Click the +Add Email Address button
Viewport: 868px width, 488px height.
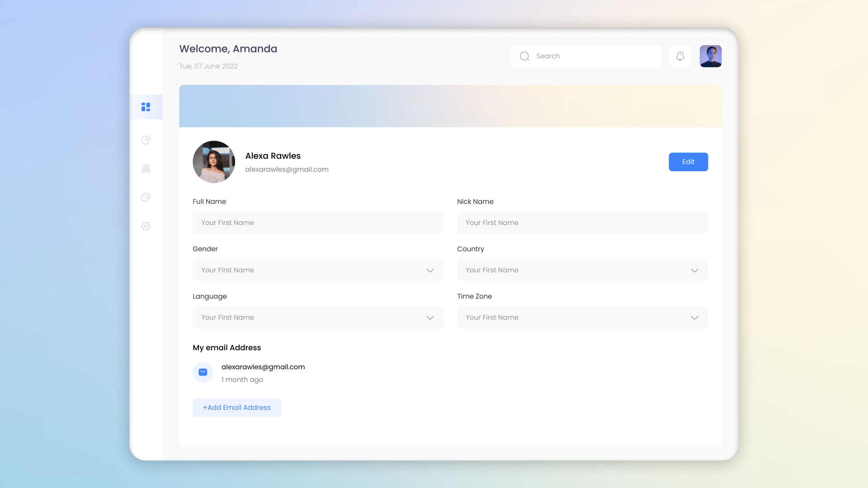click(236, 407)
